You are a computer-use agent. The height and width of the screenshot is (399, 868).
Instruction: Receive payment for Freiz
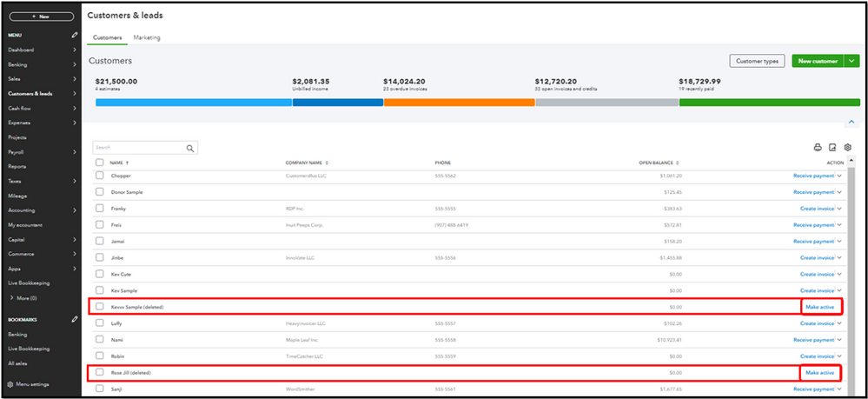coord(813,225)
